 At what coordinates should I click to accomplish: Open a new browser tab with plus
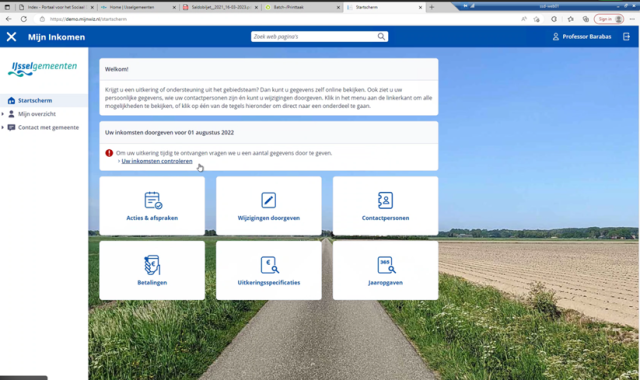click(x=432, y=7)
